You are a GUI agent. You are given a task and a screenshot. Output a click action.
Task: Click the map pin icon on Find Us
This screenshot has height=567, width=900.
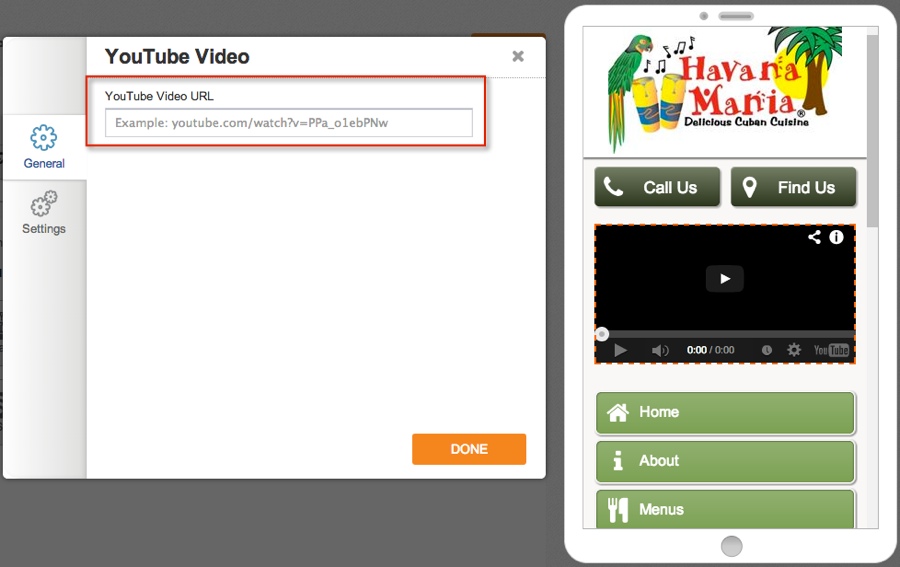coord(749,187)
